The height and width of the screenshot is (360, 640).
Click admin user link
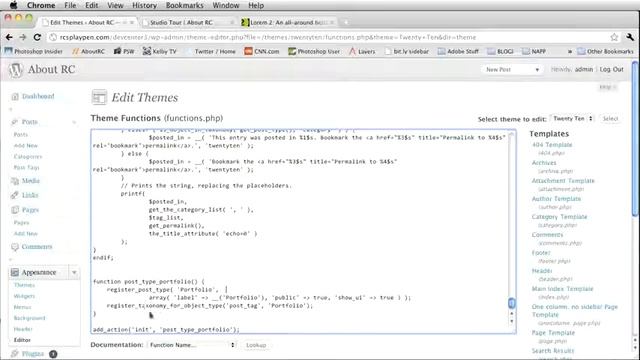(584, 69)
